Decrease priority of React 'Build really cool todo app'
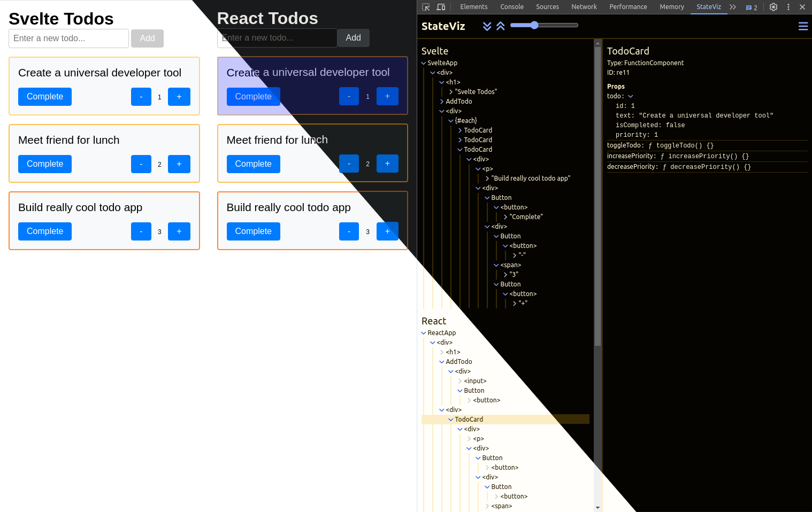The image size is (812, 512). point(349,231)
